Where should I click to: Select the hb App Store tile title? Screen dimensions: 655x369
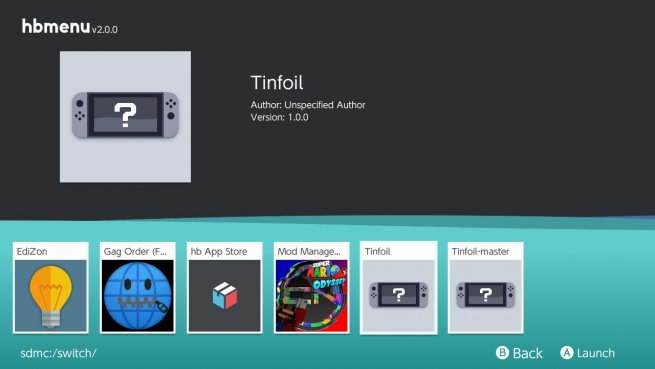pos(219,251)
